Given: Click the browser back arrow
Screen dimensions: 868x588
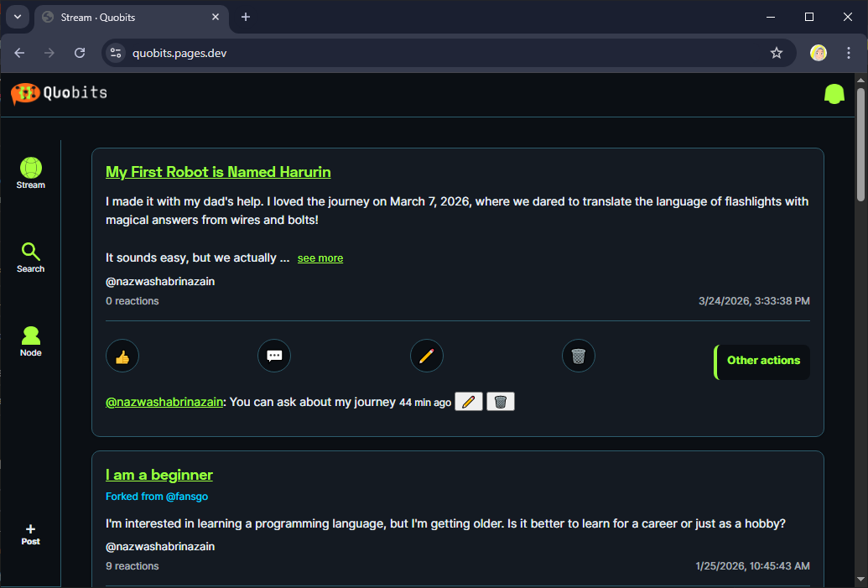Looking at the screenshot, I should click(x=19, y=53).
